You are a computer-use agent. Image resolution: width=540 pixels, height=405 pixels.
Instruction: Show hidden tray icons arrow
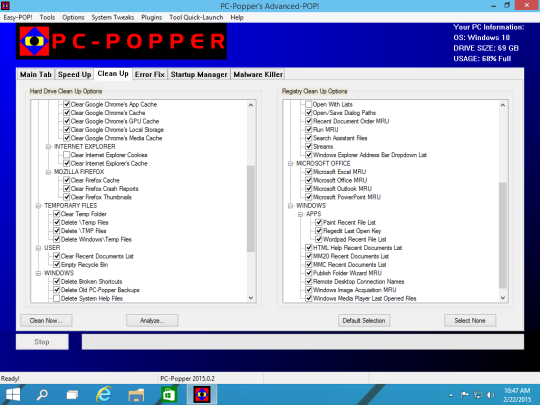[x=451, y=395]
